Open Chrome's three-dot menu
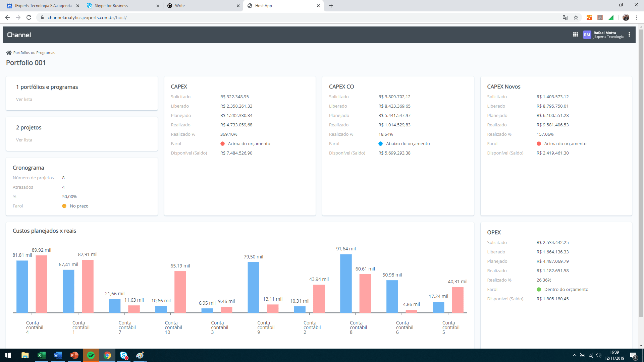 coord(637,17)
